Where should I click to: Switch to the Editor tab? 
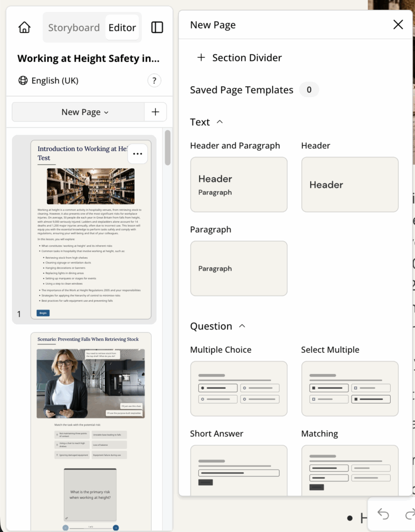pyautogui.click(x=122, y=28)
